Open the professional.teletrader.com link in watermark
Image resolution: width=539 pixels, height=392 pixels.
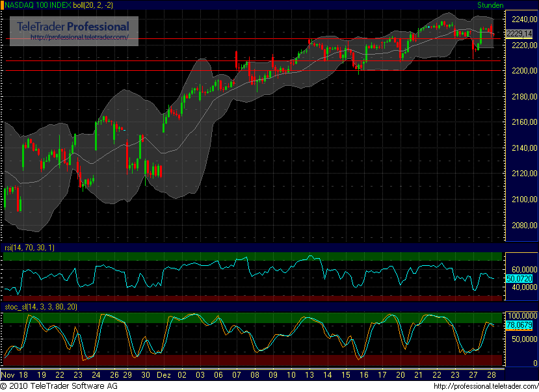(84, 38)
